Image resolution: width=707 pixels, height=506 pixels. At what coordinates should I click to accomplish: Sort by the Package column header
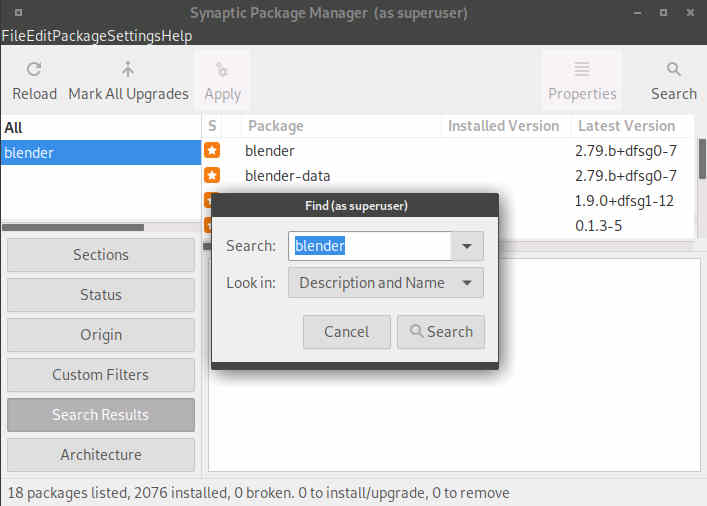(x=340, y=126)
